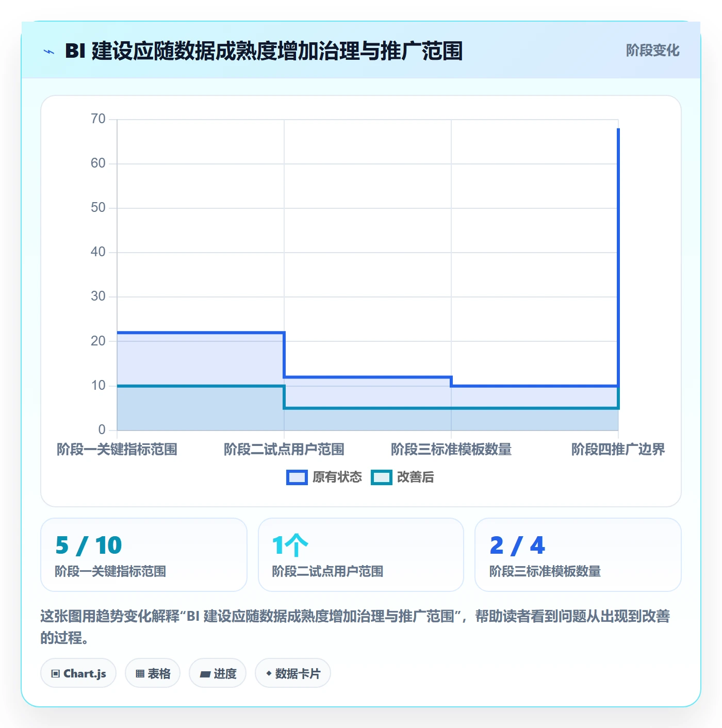Open the 2 / 4 标准模板数量 card
Viewport: 722px width, 728px height.
578,555
